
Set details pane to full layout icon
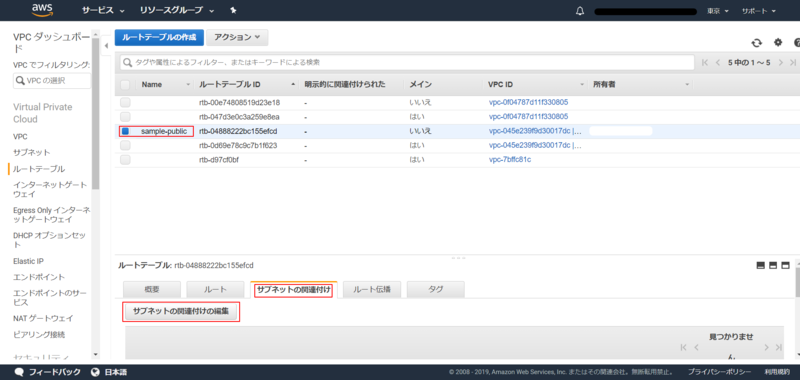(785, 265)
